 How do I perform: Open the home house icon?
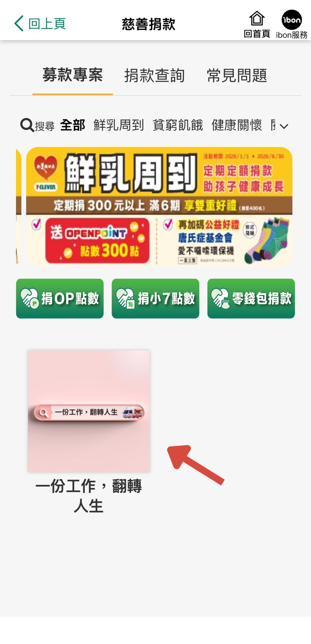257,19
